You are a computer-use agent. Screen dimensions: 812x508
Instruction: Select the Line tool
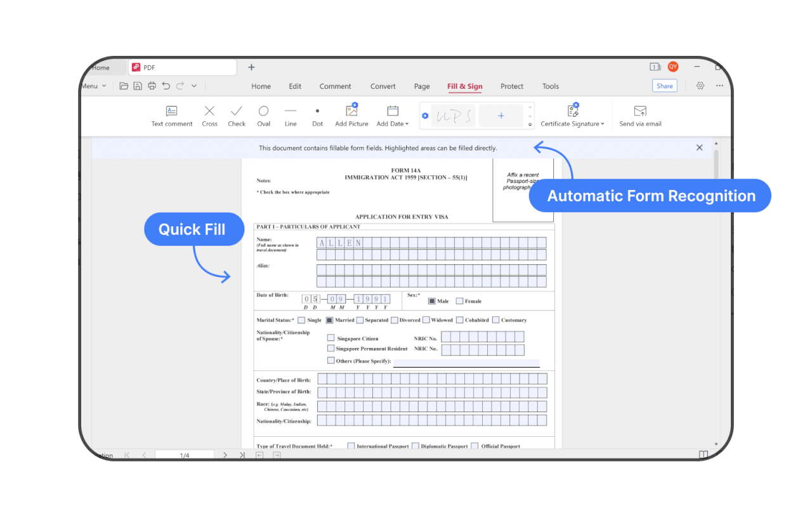291,116
